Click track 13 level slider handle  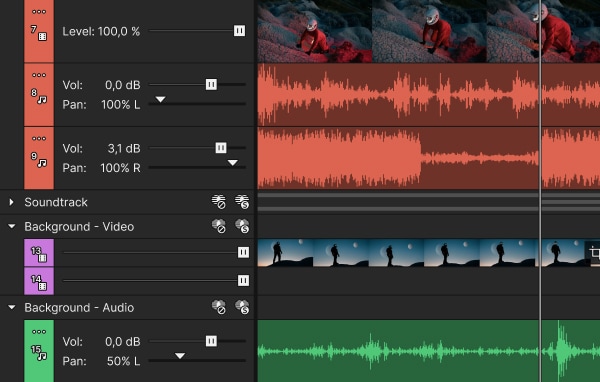pos(243,252)
